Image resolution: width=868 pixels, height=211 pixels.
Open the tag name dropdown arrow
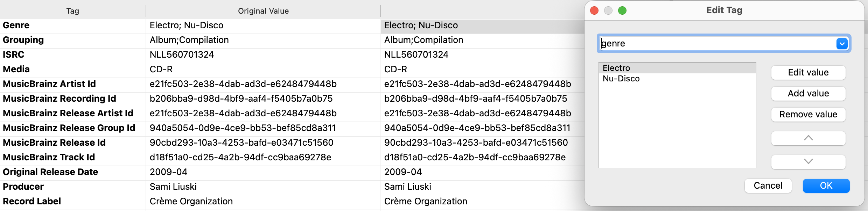click(842, 44)
